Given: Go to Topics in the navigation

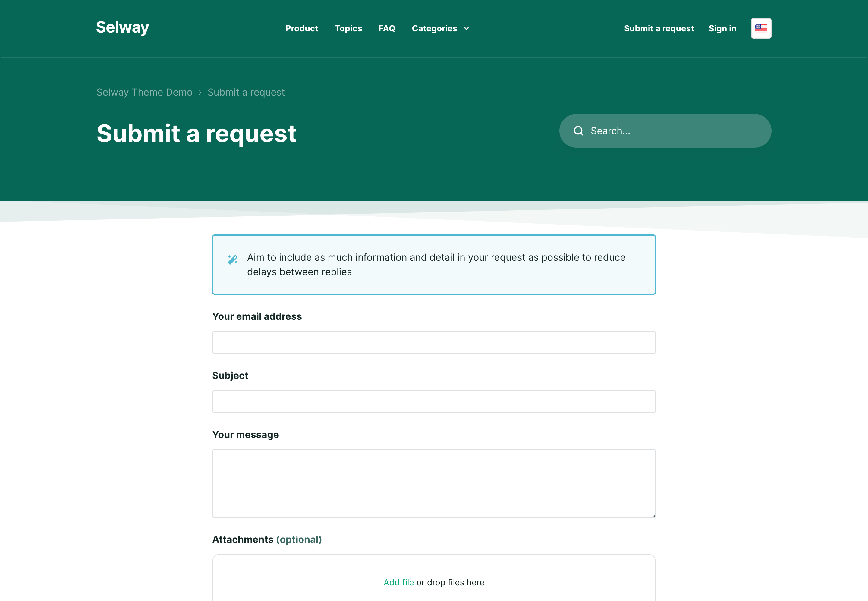Looking at the screenshot, I should click(x=348, y=28).
